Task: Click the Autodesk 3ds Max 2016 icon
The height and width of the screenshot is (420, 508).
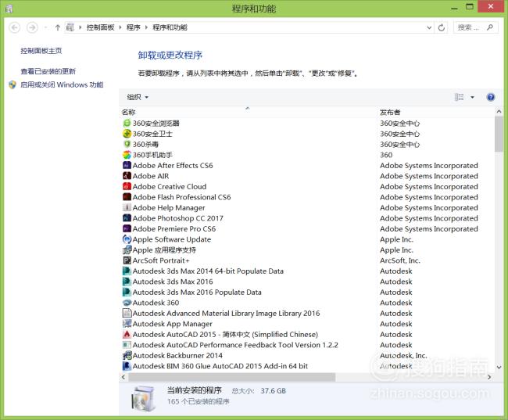Action: pos(127,282)
